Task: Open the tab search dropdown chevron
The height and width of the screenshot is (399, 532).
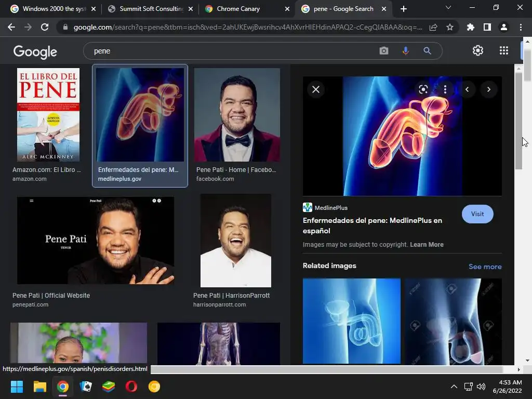Action: click(448, 7)
